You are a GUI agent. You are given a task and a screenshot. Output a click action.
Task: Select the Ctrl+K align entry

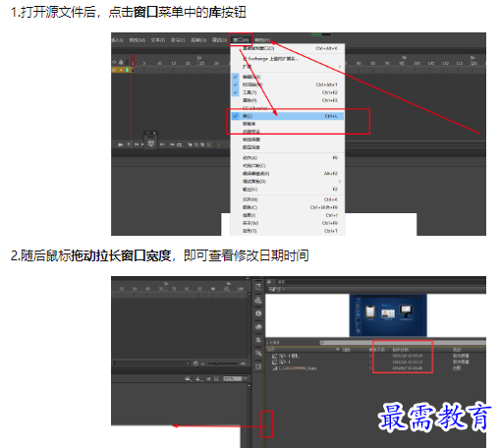pyautogui.click(x=288, y=199)
